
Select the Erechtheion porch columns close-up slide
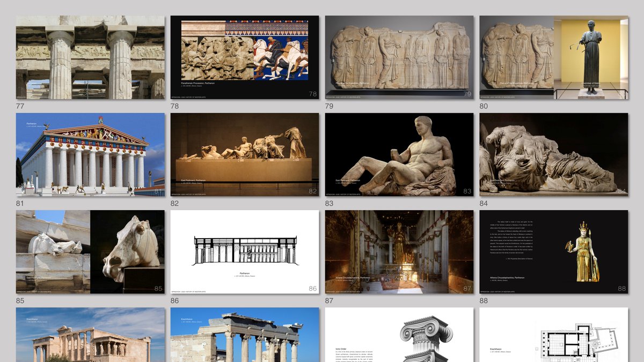pyautogui.click(x=245, y=335)
